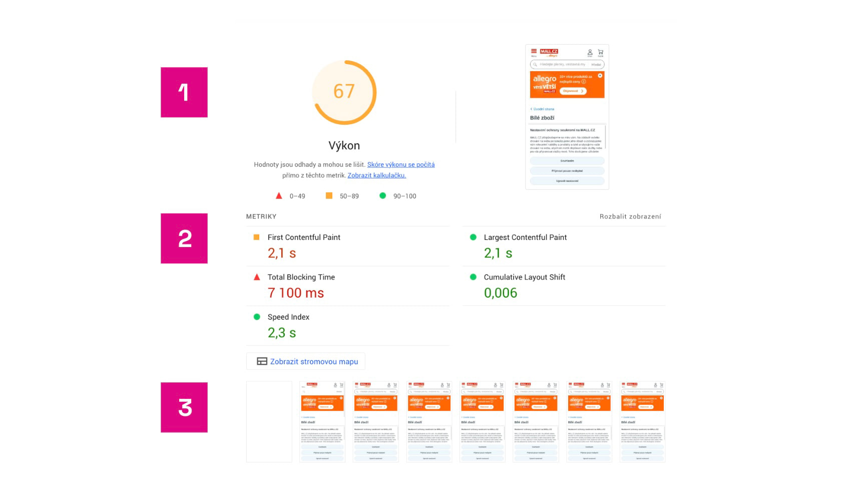Click the red triangle beside Total Blocking Time
This screenshot has height=489, width=868.
pos(257,277)
